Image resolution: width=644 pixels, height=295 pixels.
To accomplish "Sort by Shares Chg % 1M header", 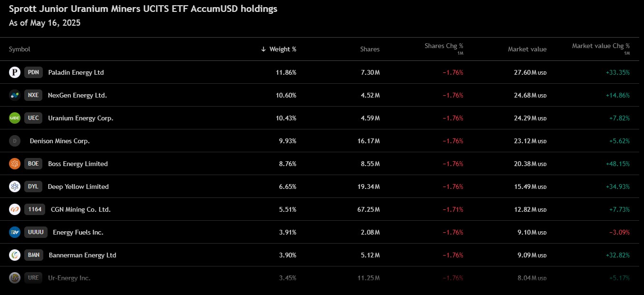I will click(x=444, y=47).
